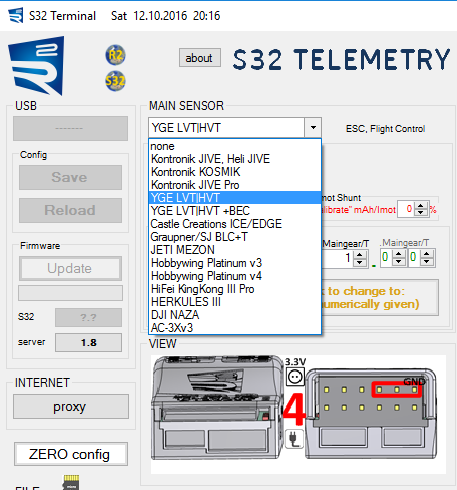Click the firmware progress bar
Screen dimensions: 457x490
(x=70, y=293)
